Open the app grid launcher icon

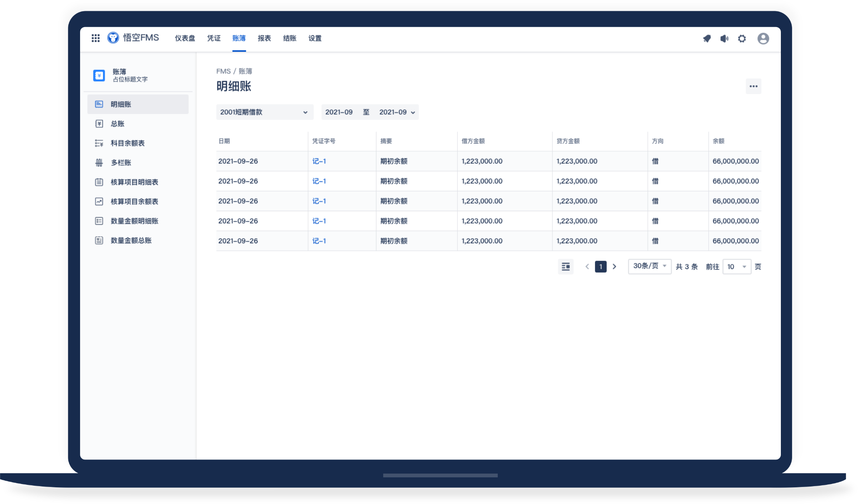95,38
